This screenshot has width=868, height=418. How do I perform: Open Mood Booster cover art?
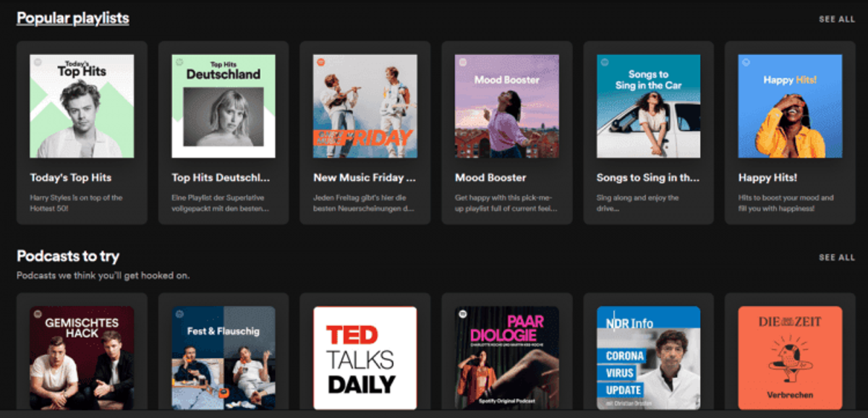[x=507, y=106]
